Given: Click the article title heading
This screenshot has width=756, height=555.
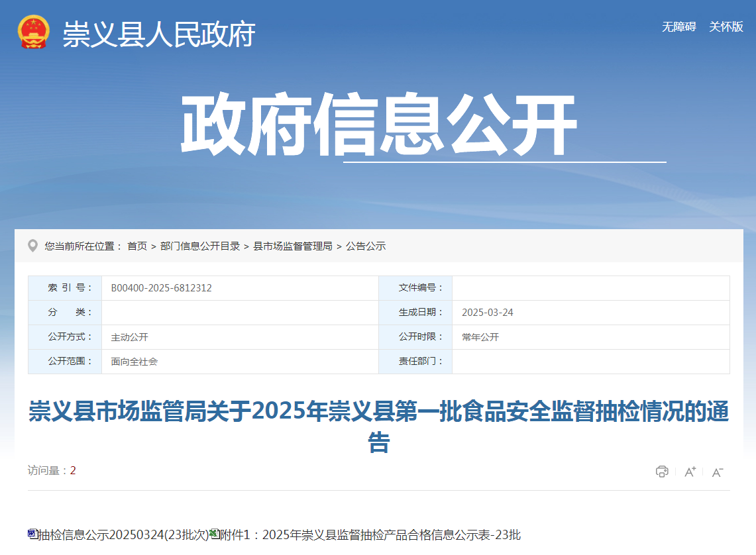Looking at the screenshot, I should pyautogui.click(x=378, y=427).
